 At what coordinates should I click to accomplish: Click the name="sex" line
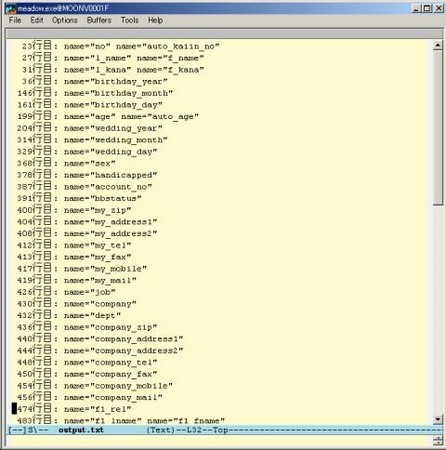pos(66,163)
